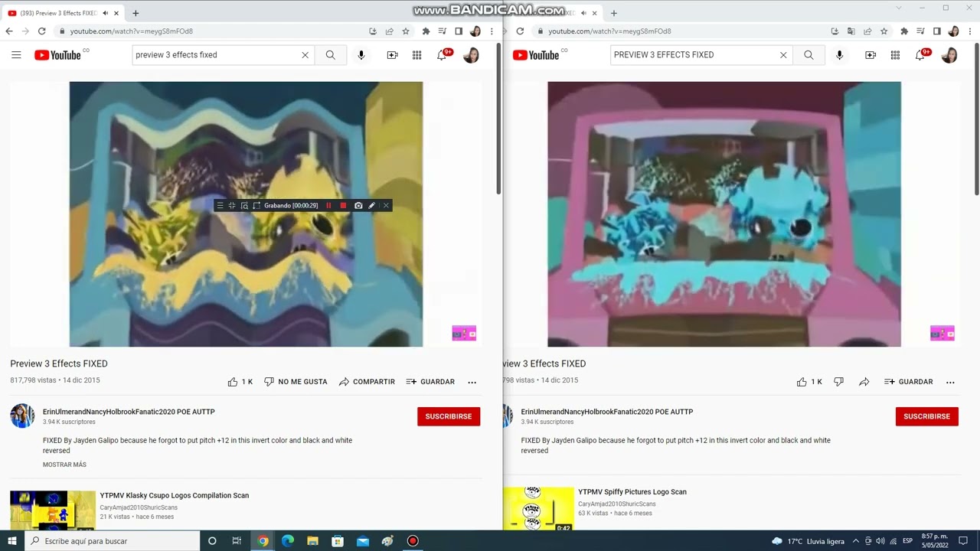Dislike the video in right window

(x=838, y=382)
